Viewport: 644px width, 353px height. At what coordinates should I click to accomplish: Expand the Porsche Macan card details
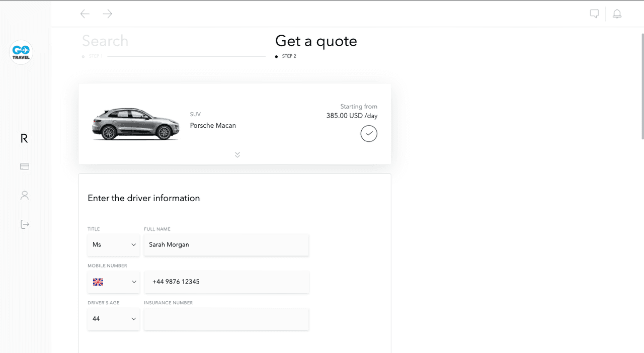[x=237, y=155]
